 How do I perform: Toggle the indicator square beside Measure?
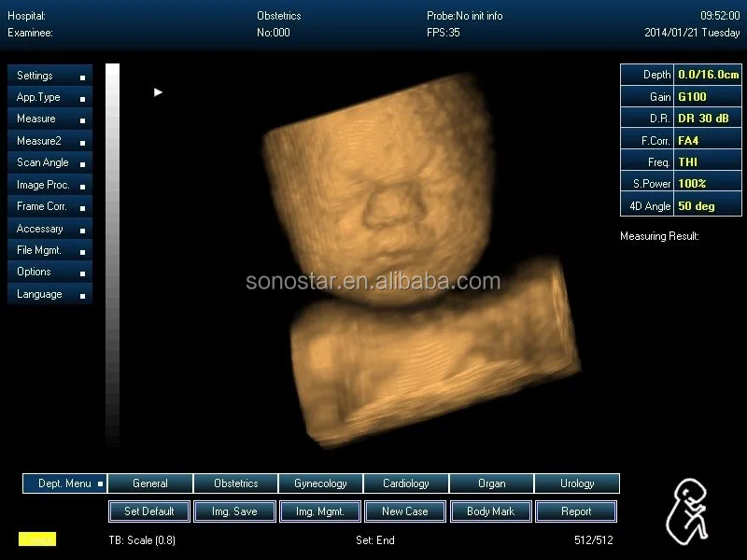point(81,119)
